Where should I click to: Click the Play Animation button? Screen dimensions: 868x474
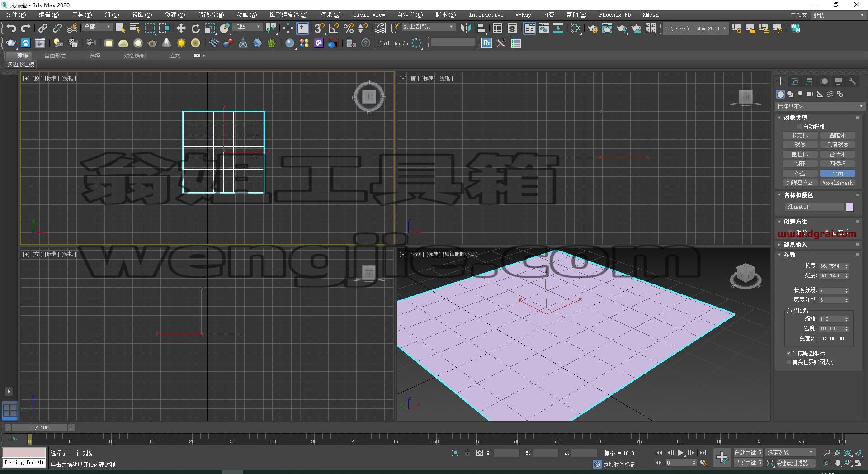[680, 453]
